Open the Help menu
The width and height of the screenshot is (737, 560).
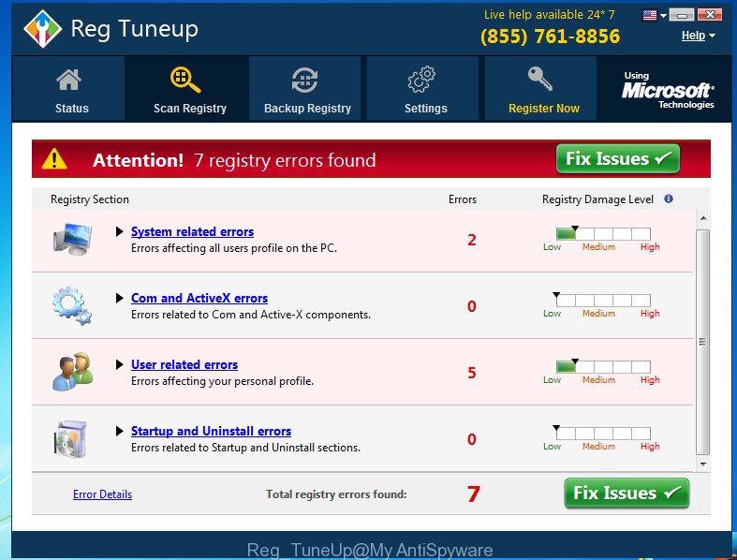698,36
